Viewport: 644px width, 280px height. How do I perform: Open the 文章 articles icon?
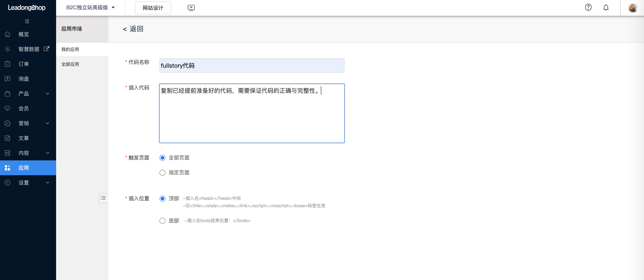click(7, 138)
